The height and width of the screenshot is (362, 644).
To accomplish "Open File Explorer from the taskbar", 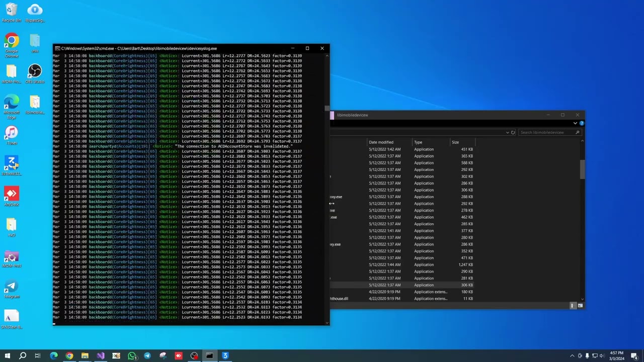I will (85, 356).
